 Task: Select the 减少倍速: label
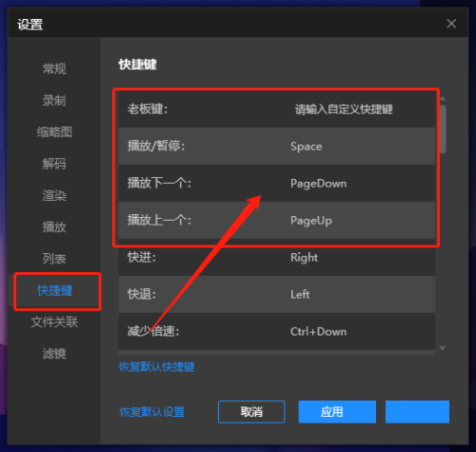pyautogui.click(x=153, y=331)
